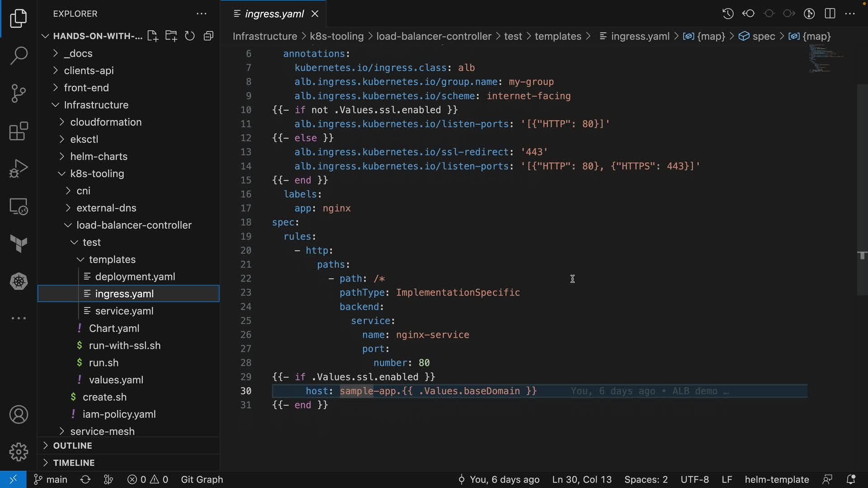Collapse all folders in Explorer
The width and height of the screenshot is (868, 488).
pyautogui.click(x=208, y=36)
